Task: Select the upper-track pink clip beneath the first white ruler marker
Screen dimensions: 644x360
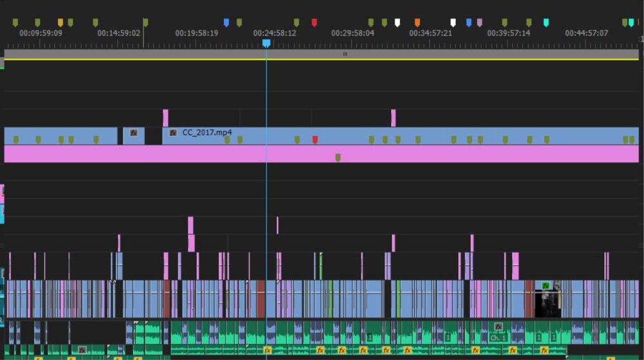Action: [x=393, y=118]
